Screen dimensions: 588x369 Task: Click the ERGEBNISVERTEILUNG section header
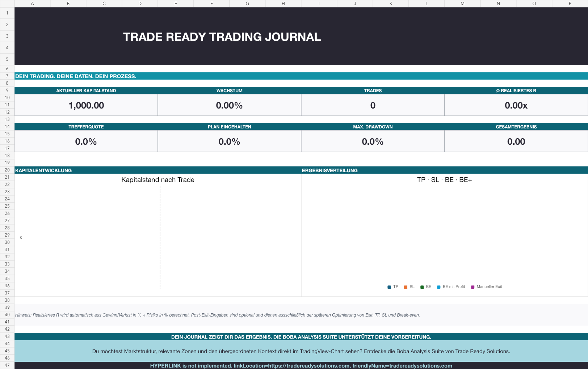[x=445, y=170]
